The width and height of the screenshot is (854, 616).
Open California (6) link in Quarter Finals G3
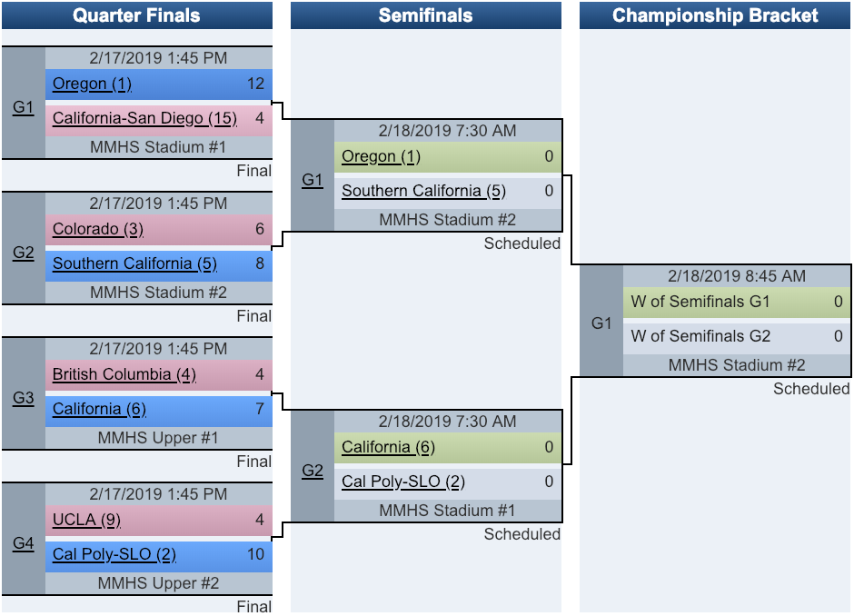tap(99, 409)
